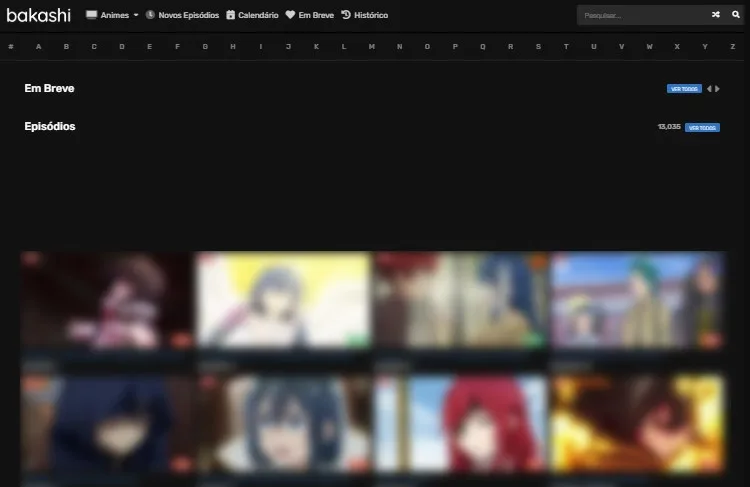Filter animes by letter X
The width and height of the screenshot is (750, 487).
676,46
